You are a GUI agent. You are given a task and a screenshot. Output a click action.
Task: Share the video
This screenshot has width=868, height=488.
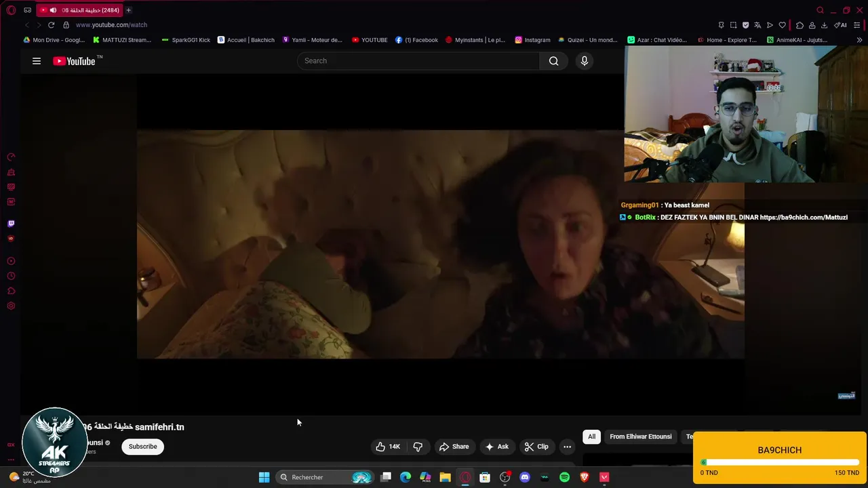(x=454, y=447)
